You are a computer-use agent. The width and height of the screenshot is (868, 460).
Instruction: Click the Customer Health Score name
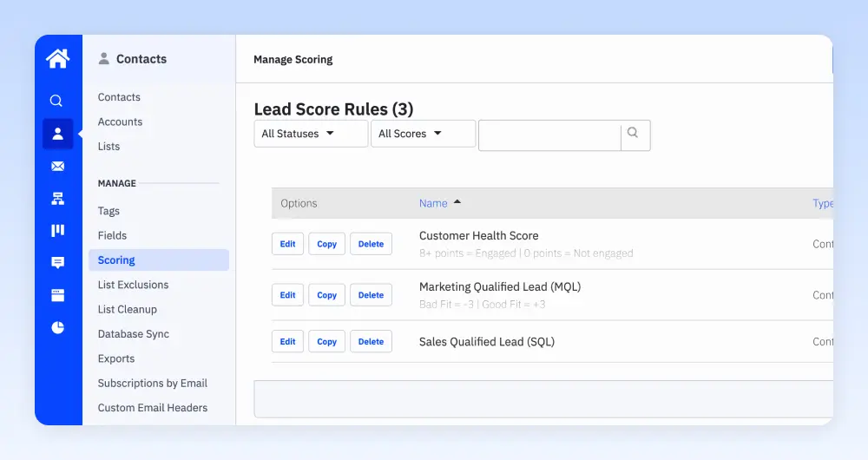click(479, 235)
